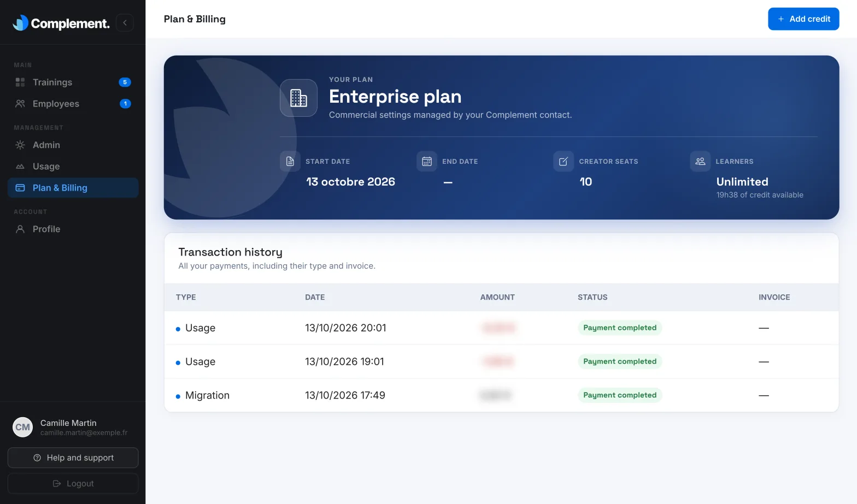This screenshot has width=857, height=504.
Task: Click the Migration transaction type
Action: tap(207, 395)
